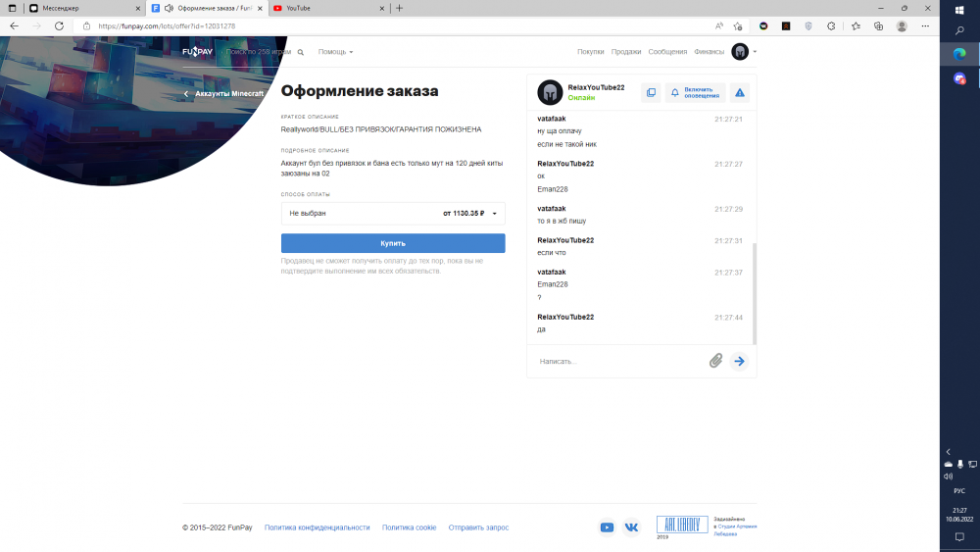Show hidden tray icons chevron
This screenshot has width=980, height=552.
(948, 451)
